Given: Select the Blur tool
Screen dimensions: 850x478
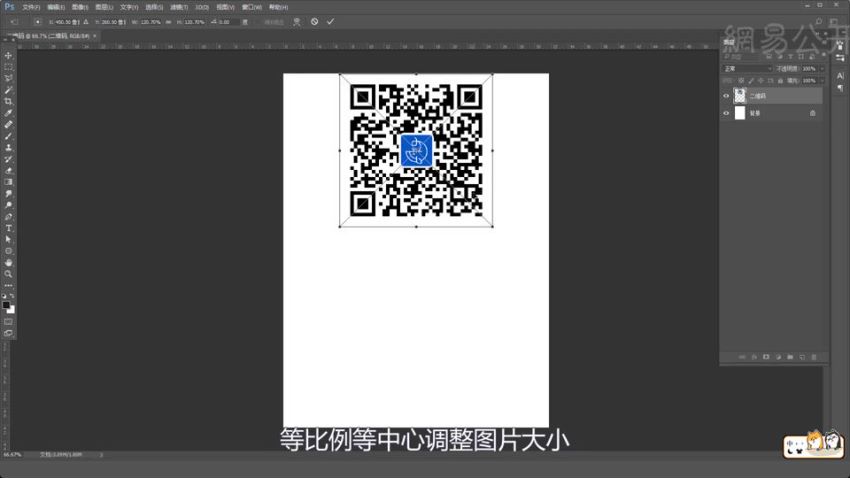Looking at the screenshot, I should point(8,193).
